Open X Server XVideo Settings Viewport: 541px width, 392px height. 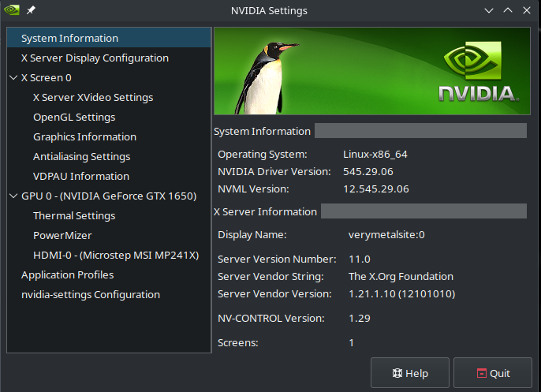pyautogui.click(x=93, y=97)
